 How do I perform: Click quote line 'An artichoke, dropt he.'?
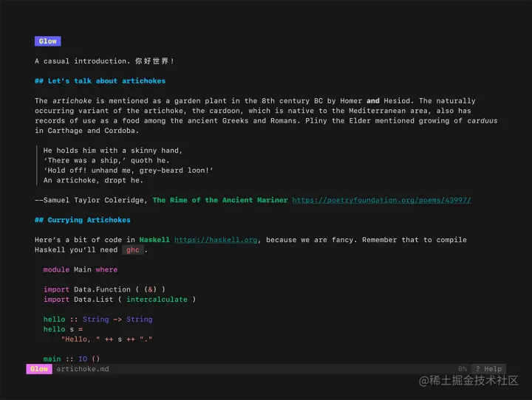click(x=93, y=180)
